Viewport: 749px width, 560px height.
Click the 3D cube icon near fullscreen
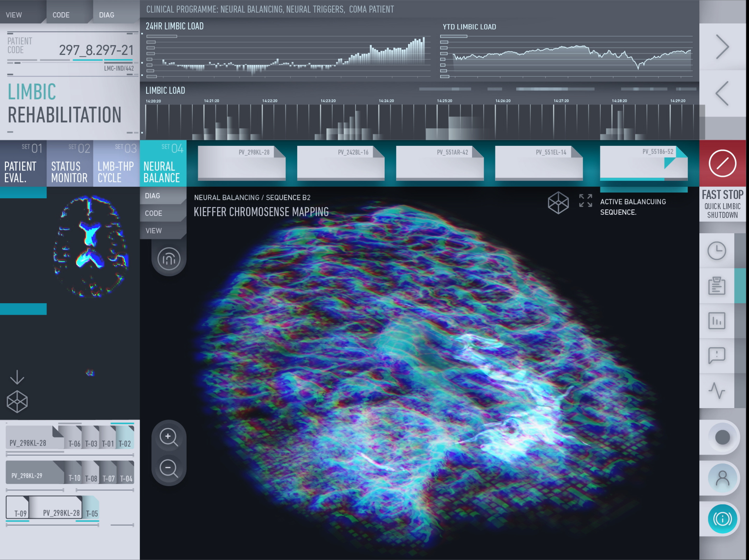pos(558,203)
